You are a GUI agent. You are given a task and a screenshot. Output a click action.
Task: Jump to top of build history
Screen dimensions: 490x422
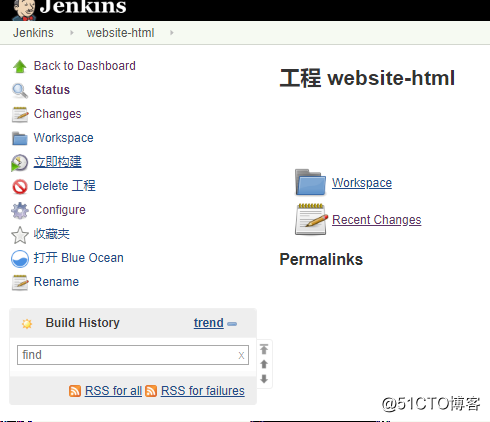point(264,349)
